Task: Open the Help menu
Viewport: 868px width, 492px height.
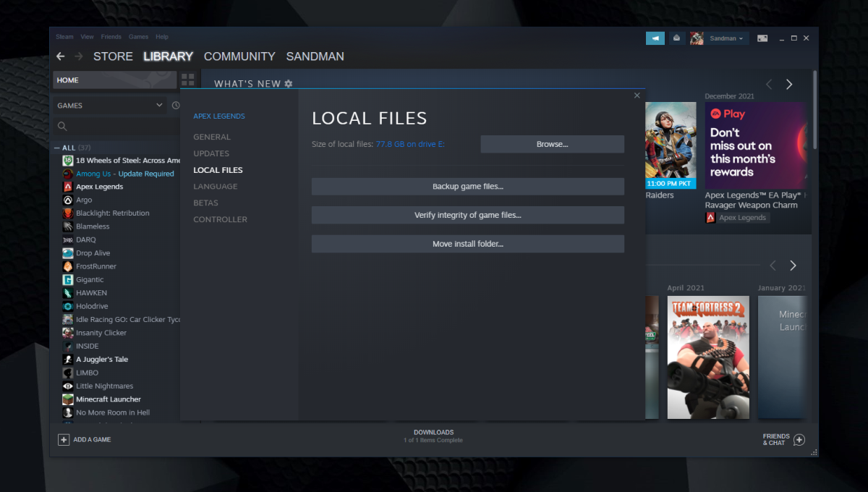Action: coord(162,37)
